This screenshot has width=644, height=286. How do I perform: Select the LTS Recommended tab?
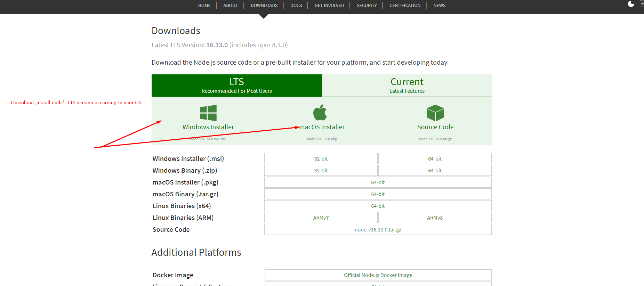236,85
